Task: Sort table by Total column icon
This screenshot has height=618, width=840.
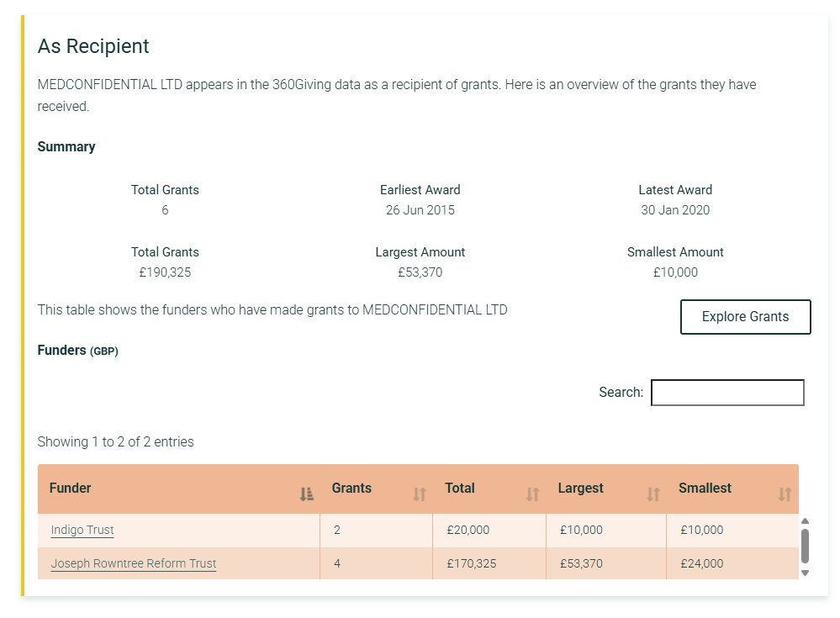Action: [532, 494]
